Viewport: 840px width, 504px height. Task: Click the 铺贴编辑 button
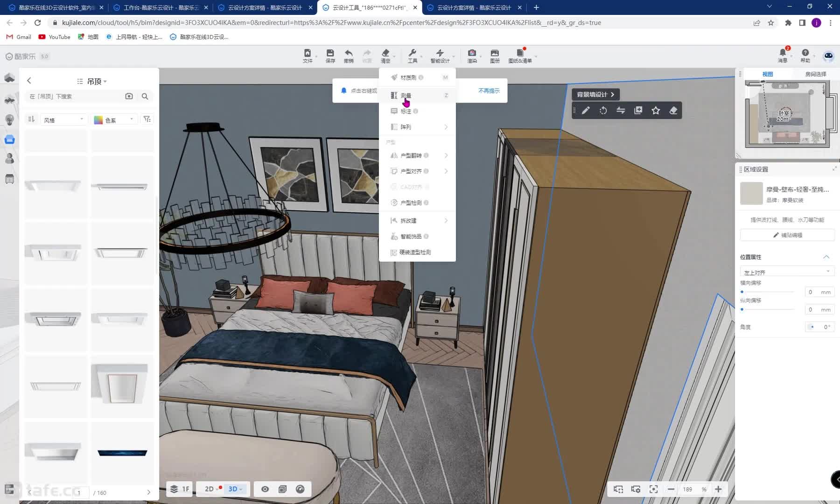coord(787,235)
